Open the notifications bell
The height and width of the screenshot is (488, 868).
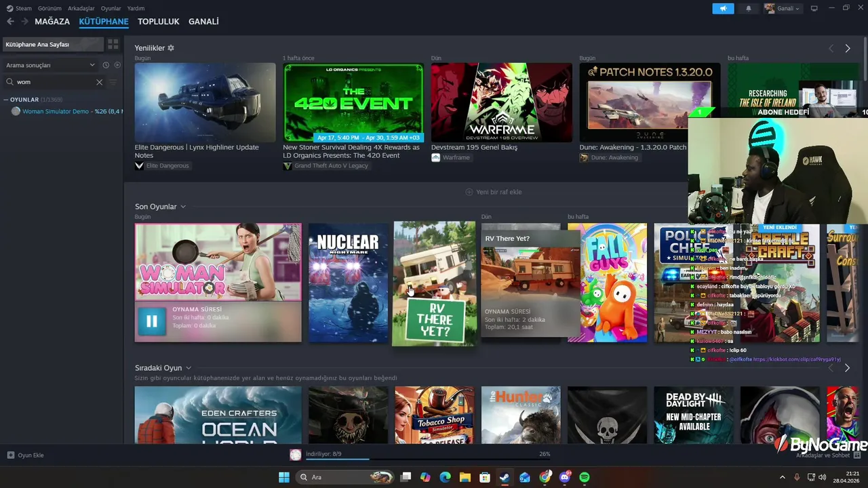749,8
